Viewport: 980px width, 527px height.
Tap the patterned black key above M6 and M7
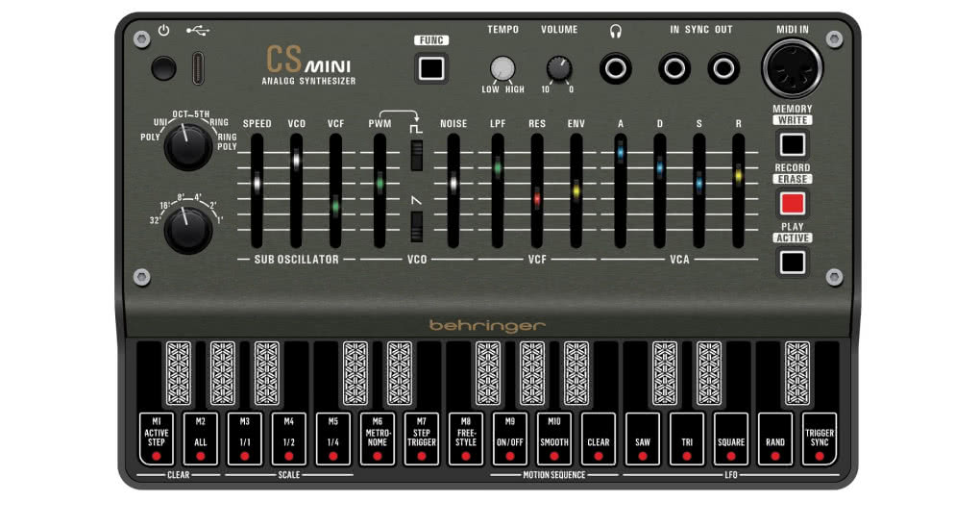[400, 373]
